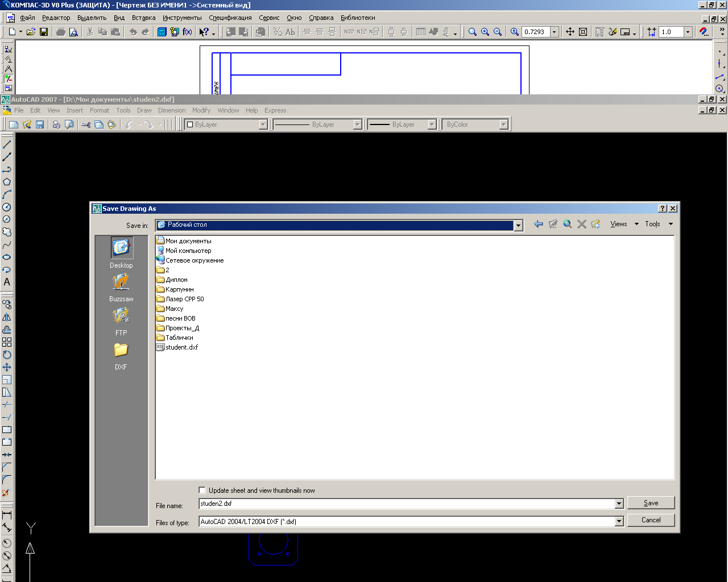Click the Open file icon in KOMPAS-3D toolbar
Image resolution: width=728 pixels, height=582 pixels.
point(31,32)
